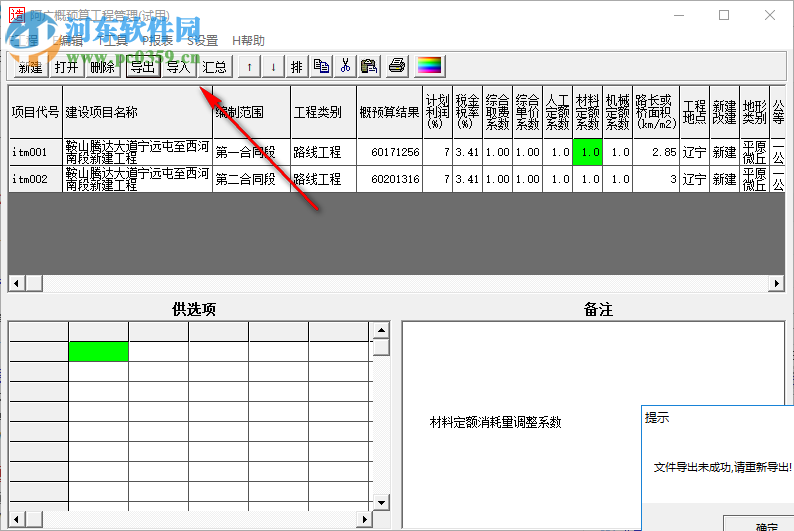
Task: Click the 路线工程 cell in itm001 row
Action: click(323, 152)
